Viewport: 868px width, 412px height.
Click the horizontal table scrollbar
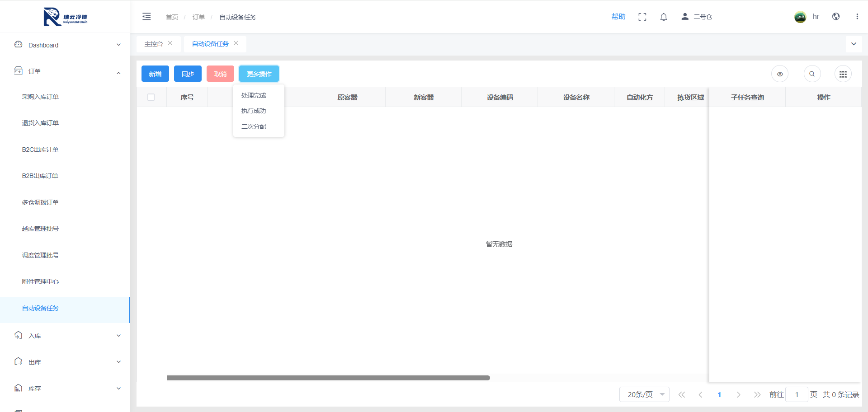(328, 378)
